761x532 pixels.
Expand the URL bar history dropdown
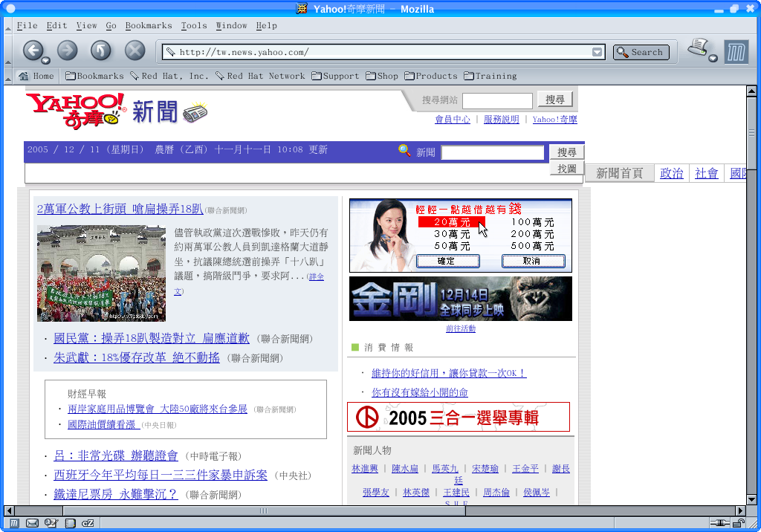598,52
